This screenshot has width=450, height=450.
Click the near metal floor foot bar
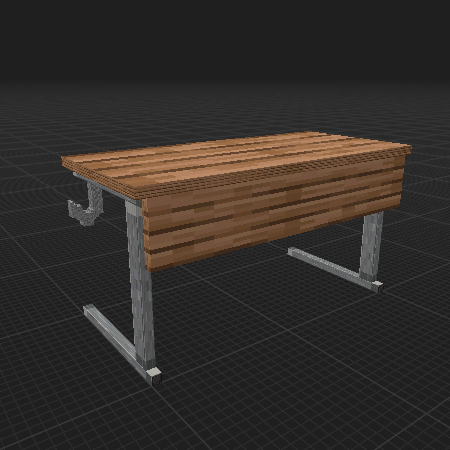(x=122, y=344)
